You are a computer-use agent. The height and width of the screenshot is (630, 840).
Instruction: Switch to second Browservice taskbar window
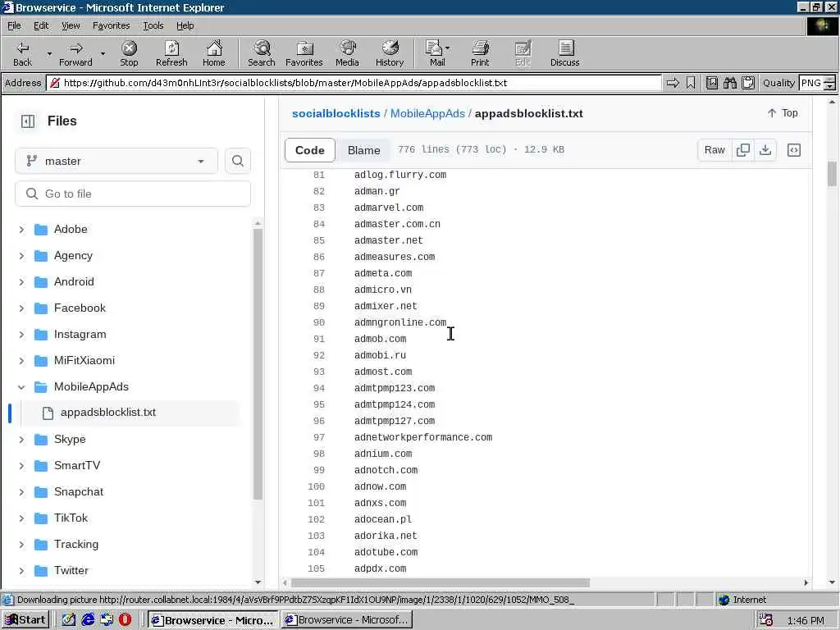[347, 620]
